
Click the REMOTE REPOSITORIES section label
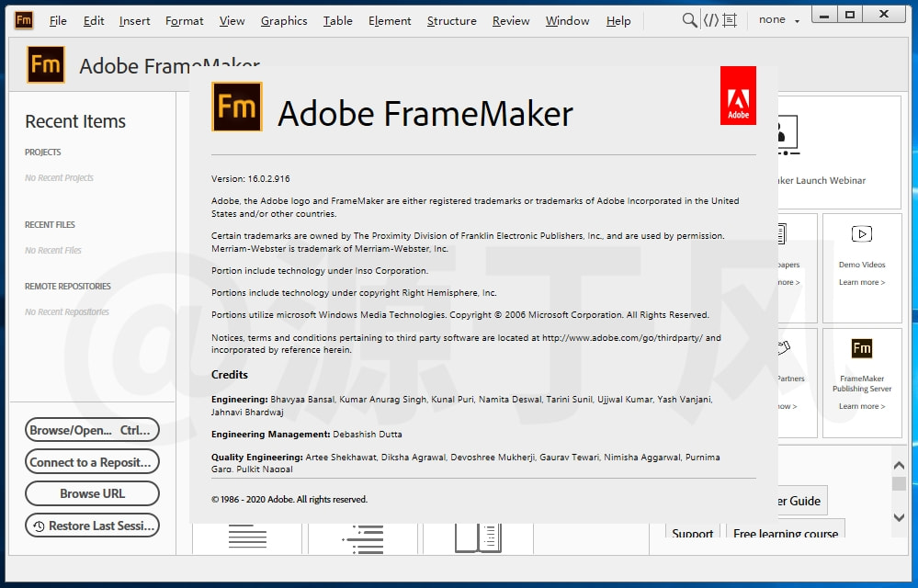(x=68, y=286)
